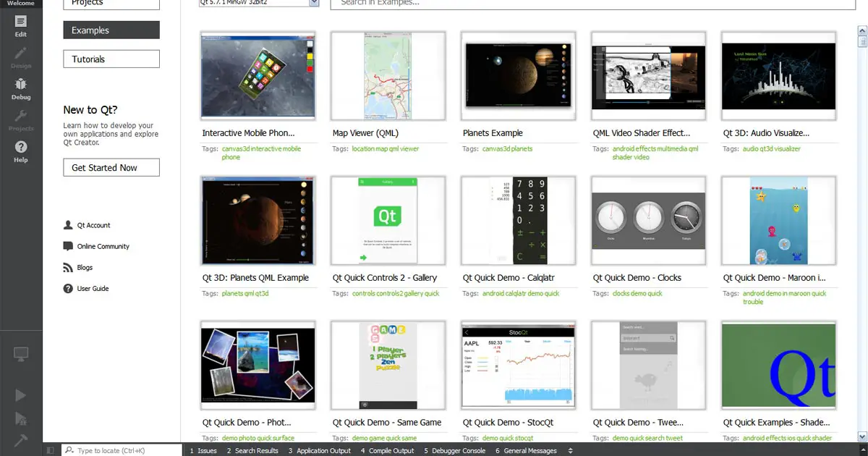
Task: Show the Application Output pane
Action: click(320, 450)
